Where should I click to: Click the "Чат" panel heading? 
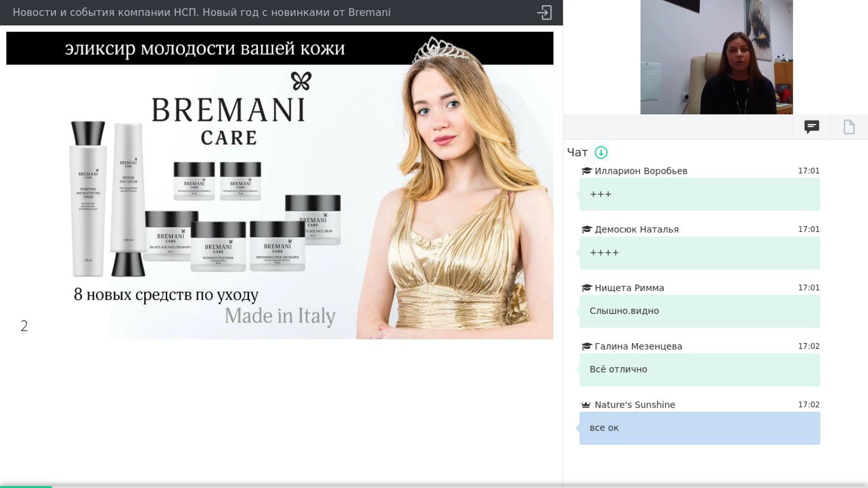(x=577, y=153)
